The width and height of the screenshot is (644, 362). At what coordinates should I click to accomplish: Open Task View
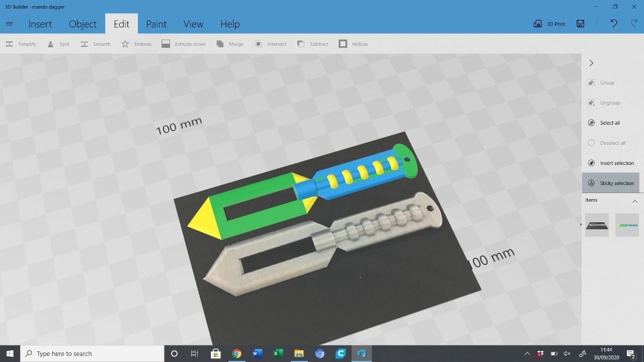194,353
